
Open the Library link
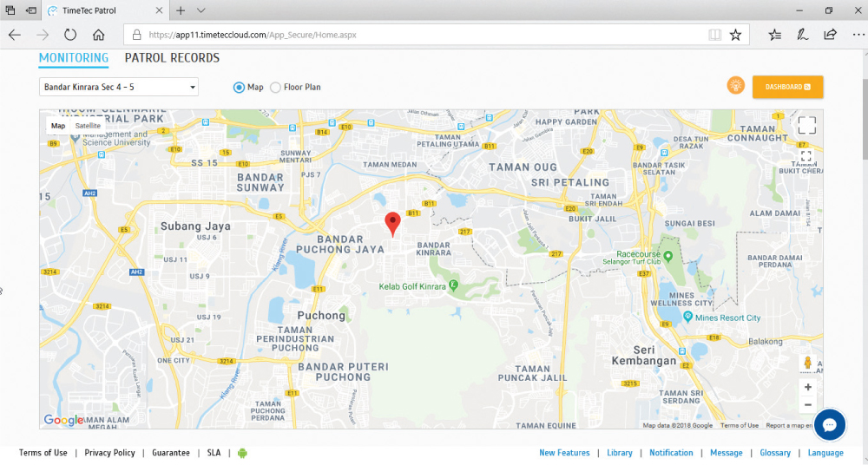tap(620, 453)
